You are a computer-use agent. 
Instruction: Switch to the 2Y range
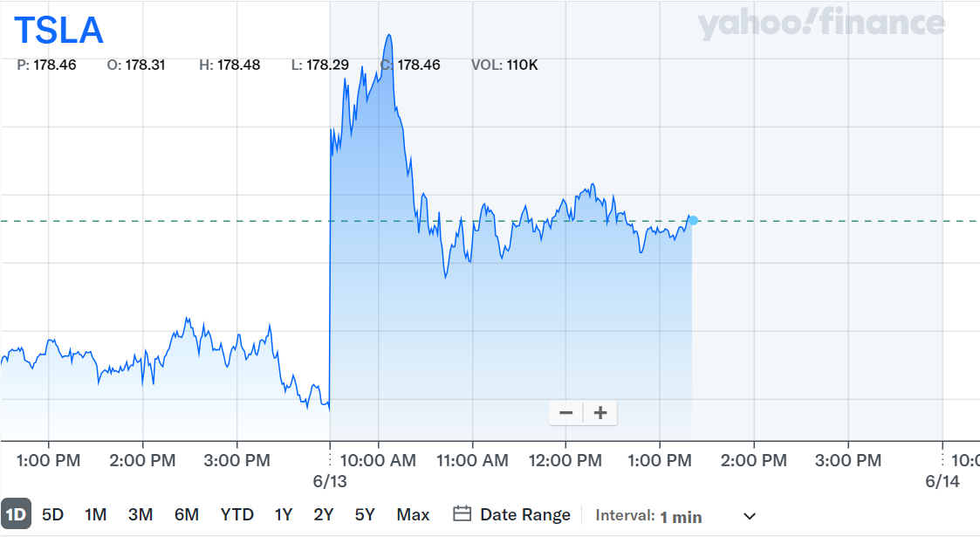[324, 514]
